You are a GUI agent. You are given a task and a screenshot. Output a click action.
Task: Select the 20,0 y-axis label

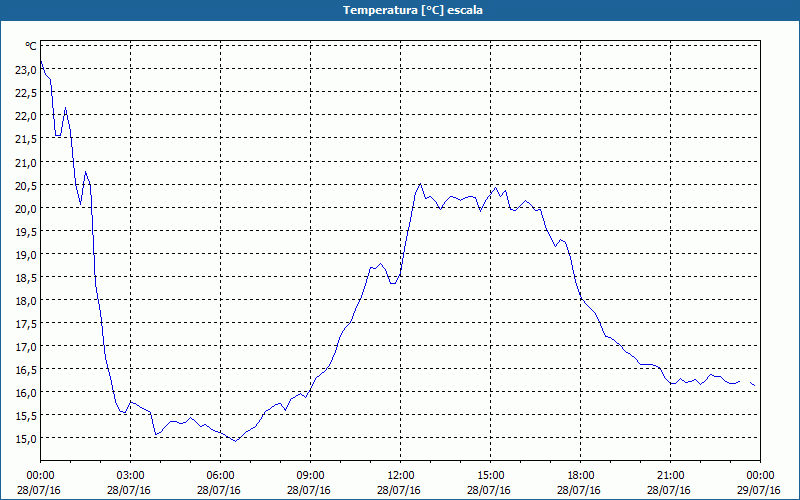pos(26,209)
